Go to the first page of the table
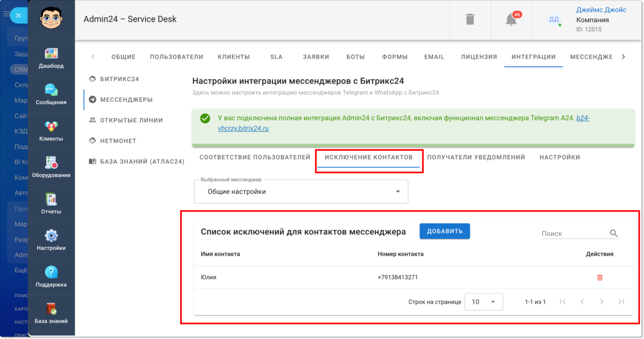Viewport: 644px width, 339px height. coord(563,302)
